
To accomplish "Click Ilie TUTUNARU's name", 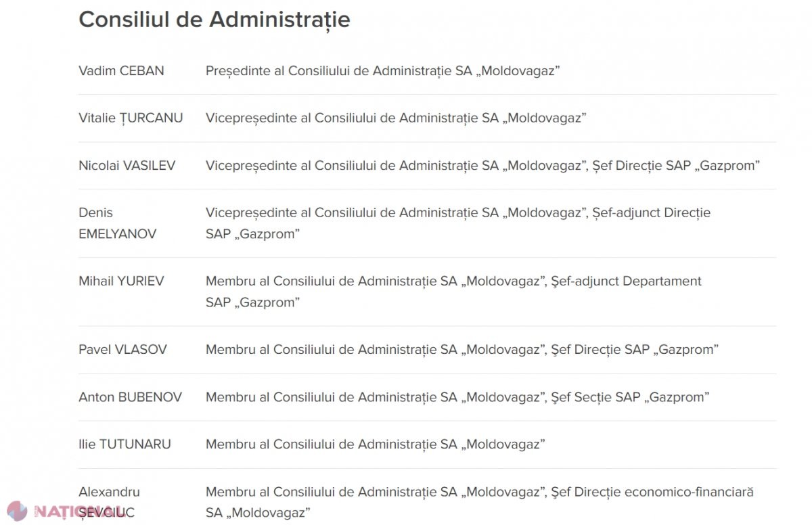I will [125, 444].
